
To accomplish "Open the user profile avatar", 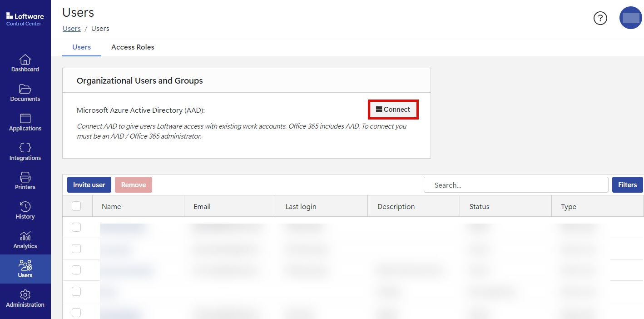I will click(x=631, y=18).
